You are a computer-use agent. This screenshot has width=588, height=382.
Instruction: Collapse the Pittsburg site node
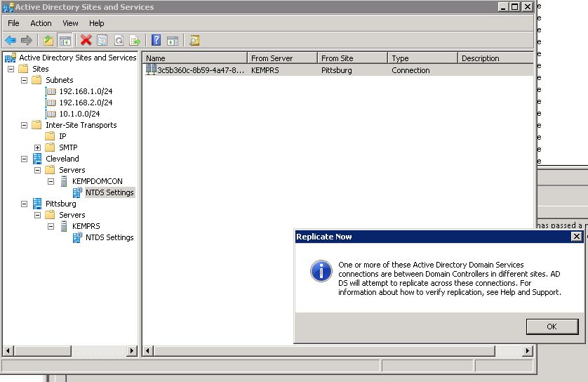[24, 204]
